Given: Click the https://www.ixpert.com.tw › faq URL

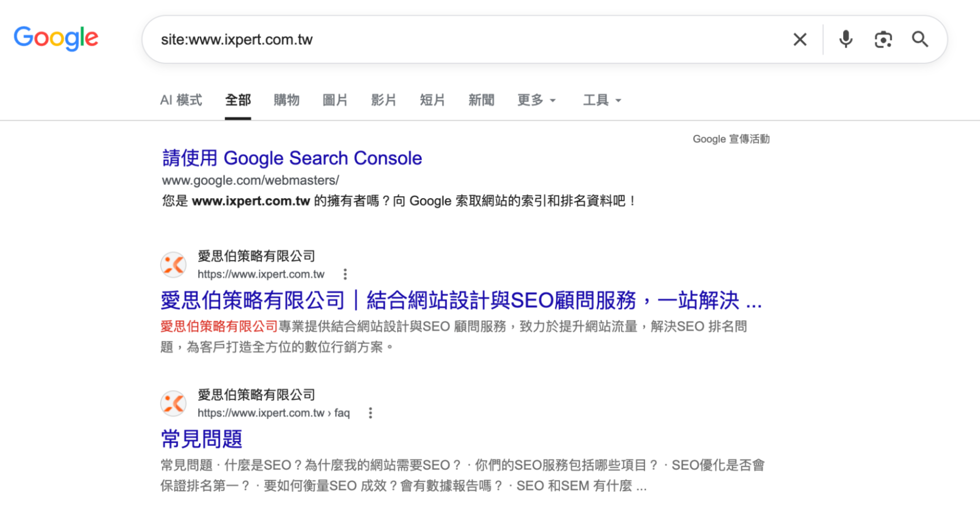Looking at the screenshot, I should 274,413.
